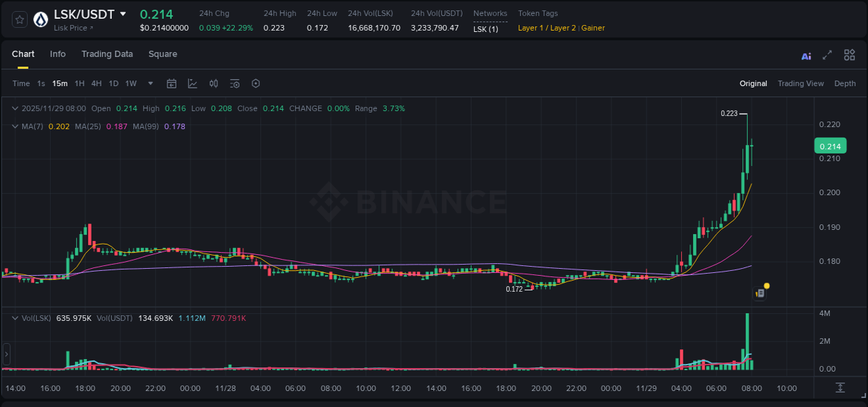Select the chart type (line chart) icon
This screenshot has width=868, height=407.
[192, 83]
